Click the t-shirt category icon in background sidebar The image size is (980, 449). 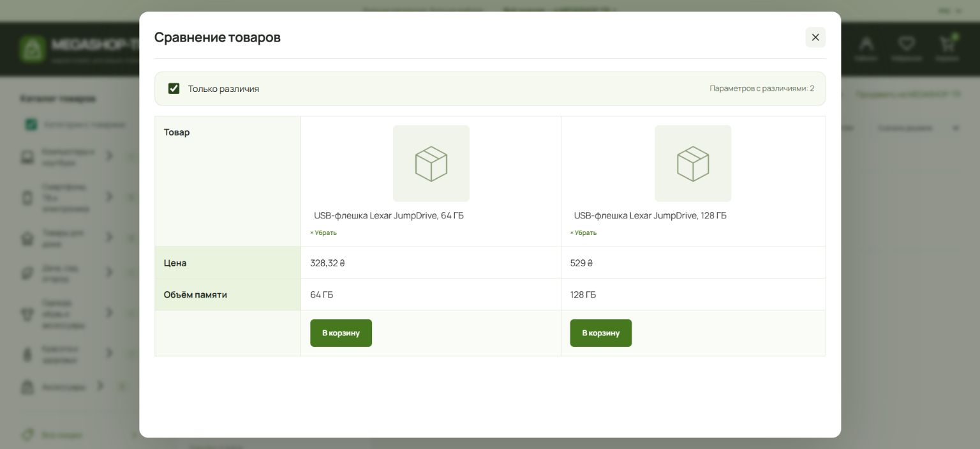(27, 314)
